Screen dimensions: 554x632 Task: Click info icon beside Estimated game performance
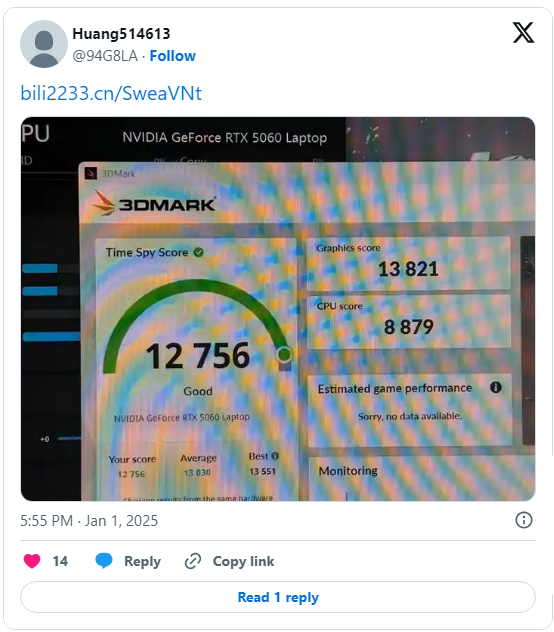(x=496, y=387)
